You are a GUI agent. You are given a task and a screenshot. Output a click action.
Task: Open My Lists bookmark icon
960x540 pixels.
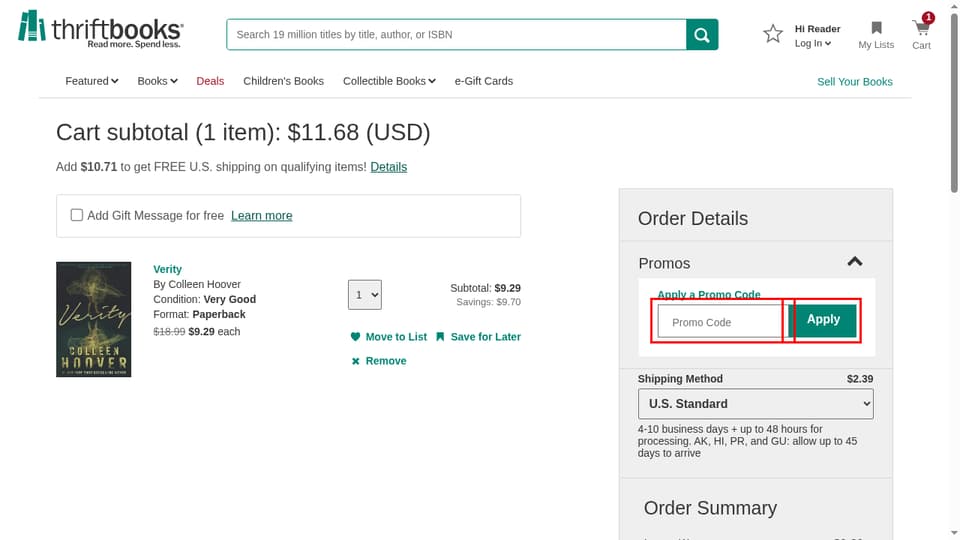tap(876, 28)
